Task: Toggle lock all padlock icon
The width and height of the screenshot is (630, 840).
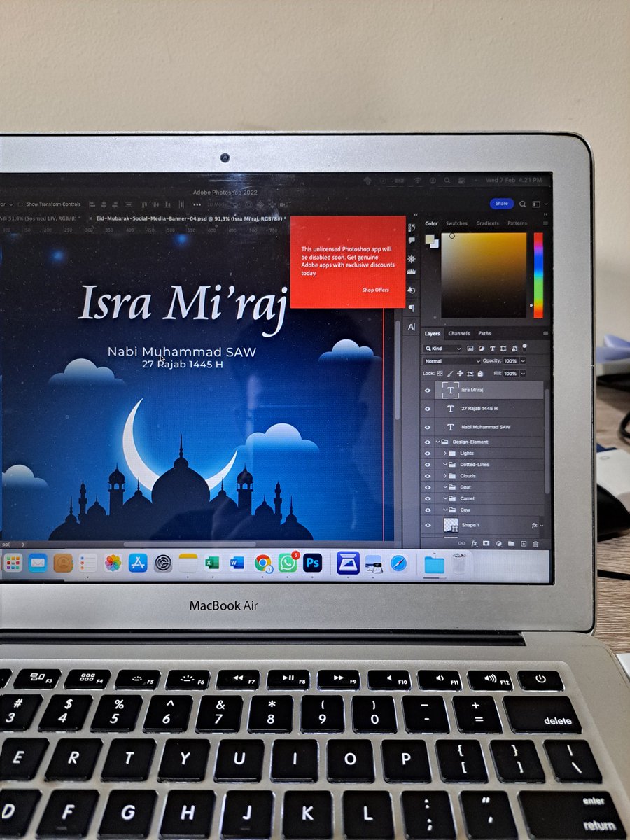Action: (x=480, y=373)
